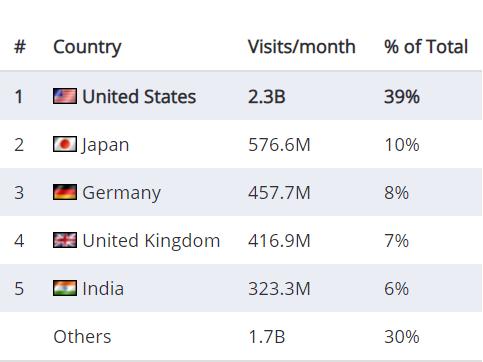Click the Japan flag icon
The height and width of the screenshot is (362, 483).
click(65, 144)
